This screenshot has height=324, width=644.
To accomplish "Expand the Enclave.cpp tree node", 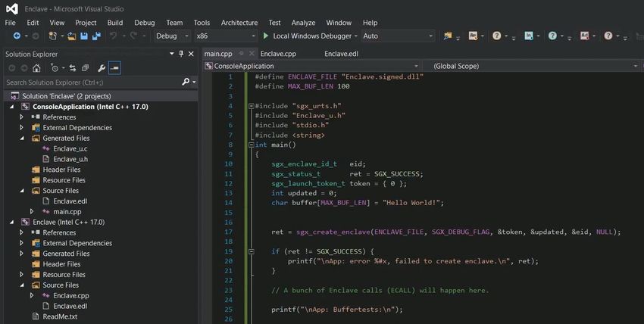I will (x=32, y=296).
